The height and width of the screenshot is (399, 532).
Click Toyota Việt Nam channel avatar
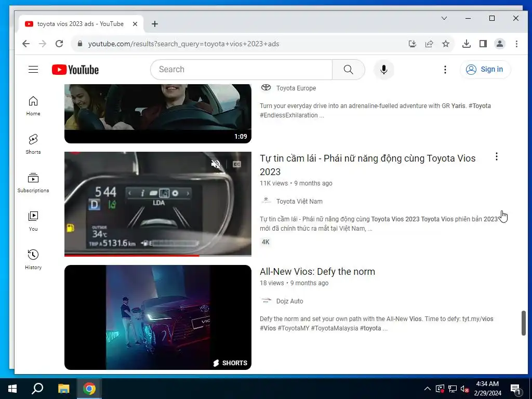[x=266, y=201]
